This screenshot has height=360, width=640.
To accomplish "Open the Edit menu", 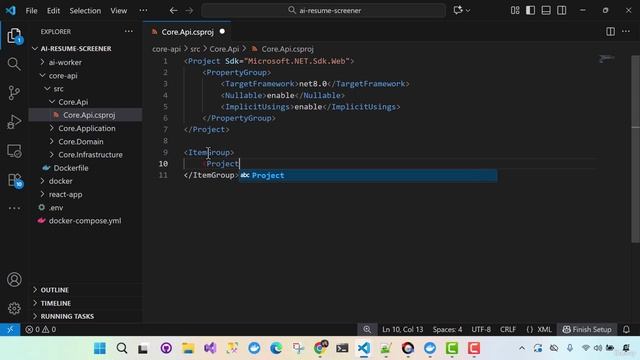I will [x=53, y=11].
